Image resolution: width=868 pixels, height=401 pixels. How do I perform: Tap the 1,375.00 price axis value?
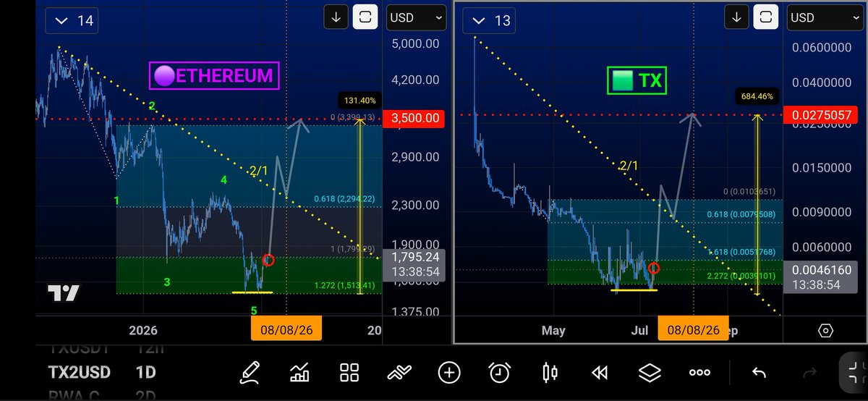click(x=415, y=311)
